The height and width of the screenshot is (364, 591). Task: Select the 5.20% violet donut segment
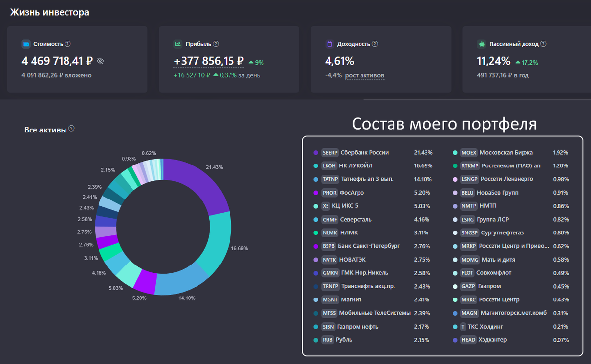click(x=146, y=281)
